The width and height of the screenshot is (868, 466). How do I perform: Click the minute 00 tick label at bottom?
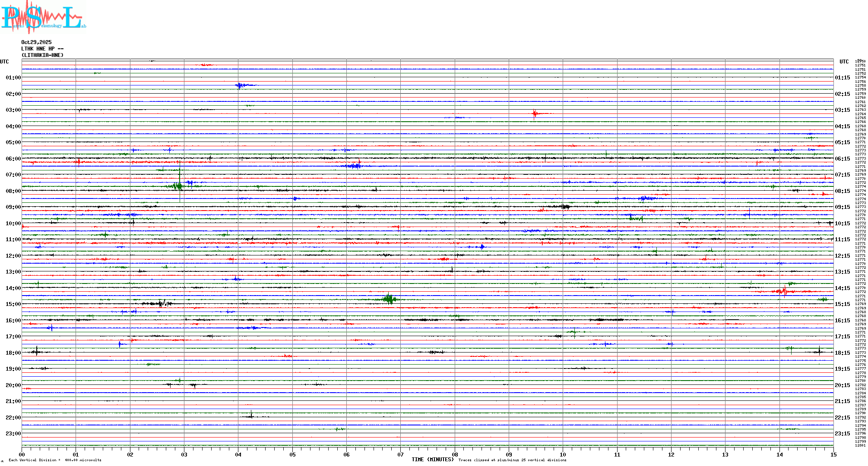pos(22,454)
